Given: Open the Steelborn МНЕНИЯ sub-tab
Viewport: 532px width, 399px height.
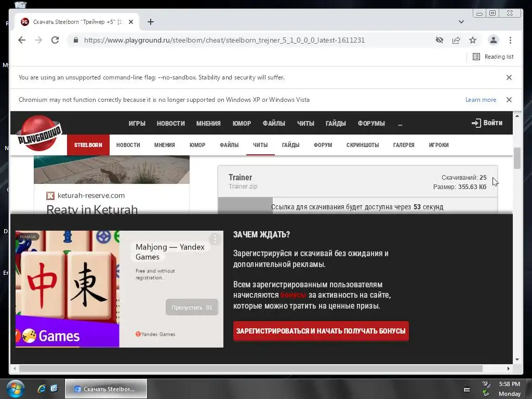Looking at the screenshot, I should (165, 145).
